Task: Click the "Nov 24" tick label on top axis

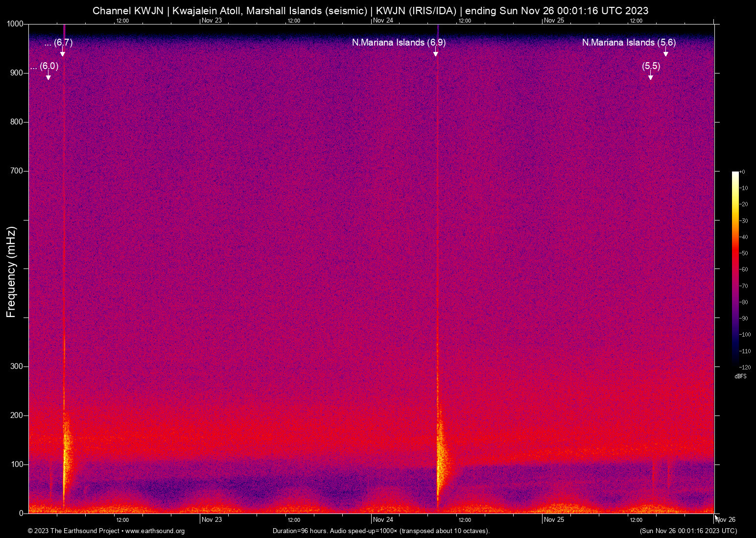Action: [x=383, y=21]
